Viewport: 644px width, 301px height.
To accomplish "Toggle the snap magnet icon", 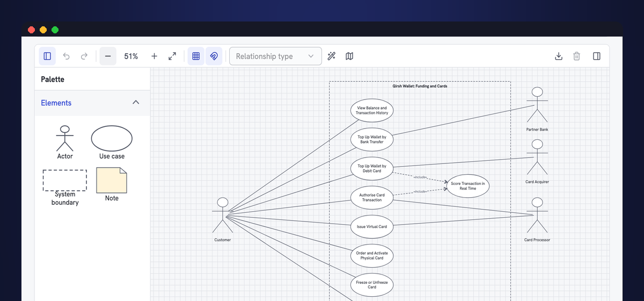I will [214, 56].
